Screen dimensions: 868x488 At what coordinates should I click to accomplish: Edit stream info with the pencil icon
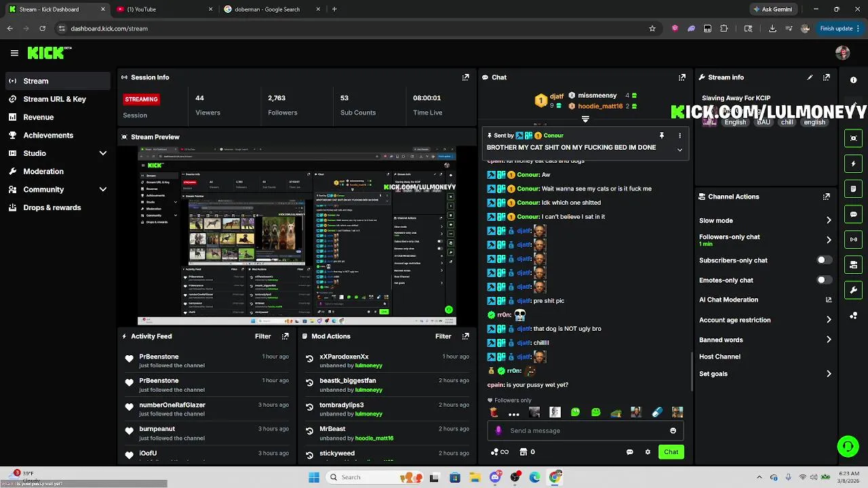point(810,77)
